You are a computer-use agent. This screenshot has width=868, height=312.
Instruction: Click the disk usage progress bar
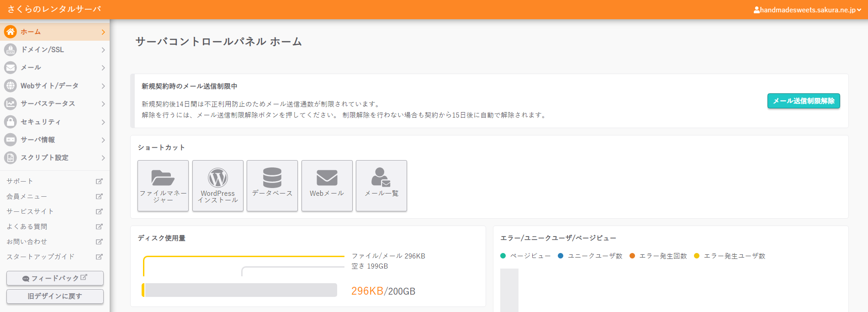[239, 290]
